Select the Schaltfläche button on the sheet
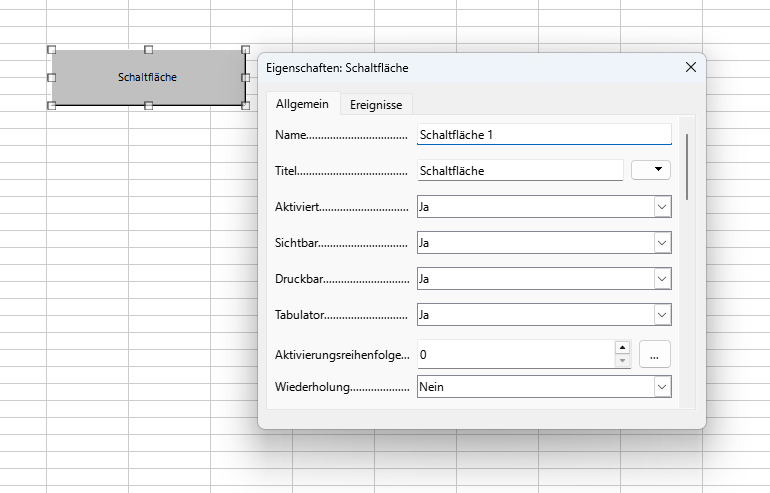The width and height of the screenshot is (770, 493). [x=148, y=77]
